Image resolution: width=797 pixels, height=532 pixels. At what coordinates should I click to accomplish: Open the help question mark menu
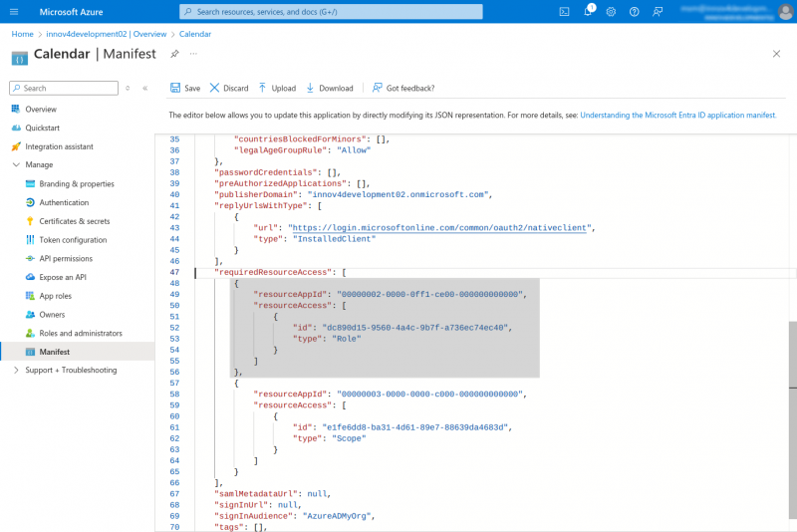pyautogui.click(x=635, y=12)
